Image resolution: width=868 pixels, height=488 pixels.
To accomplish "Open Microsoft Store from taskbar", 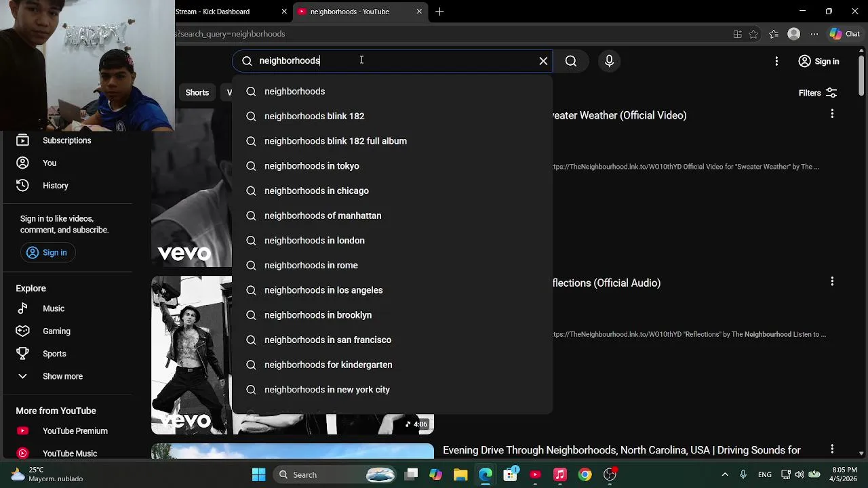I will click(x=511, y=474).
